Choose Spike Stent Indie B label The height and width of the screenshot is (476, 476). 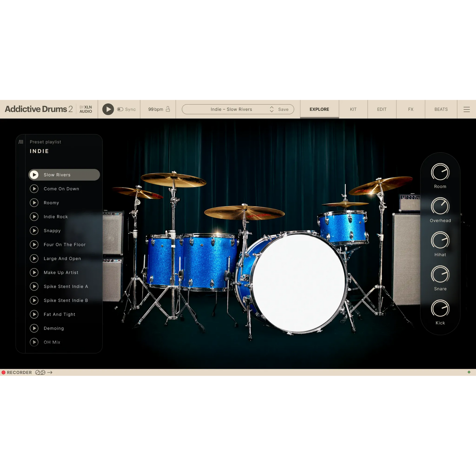click(66, 300)
